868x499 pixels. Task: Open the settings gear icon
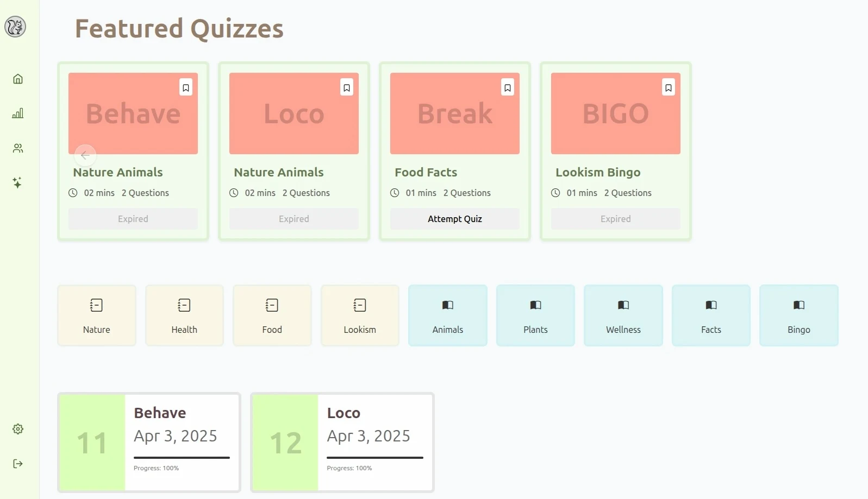(18, 429)
